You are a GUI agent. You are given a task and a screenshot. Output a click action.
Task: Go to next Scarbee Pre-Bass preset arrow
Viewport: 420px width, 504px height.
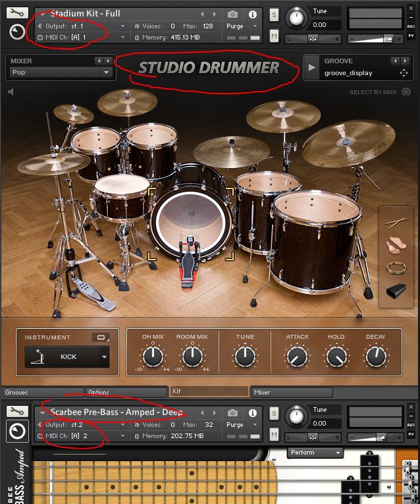[x=215, y=412]
